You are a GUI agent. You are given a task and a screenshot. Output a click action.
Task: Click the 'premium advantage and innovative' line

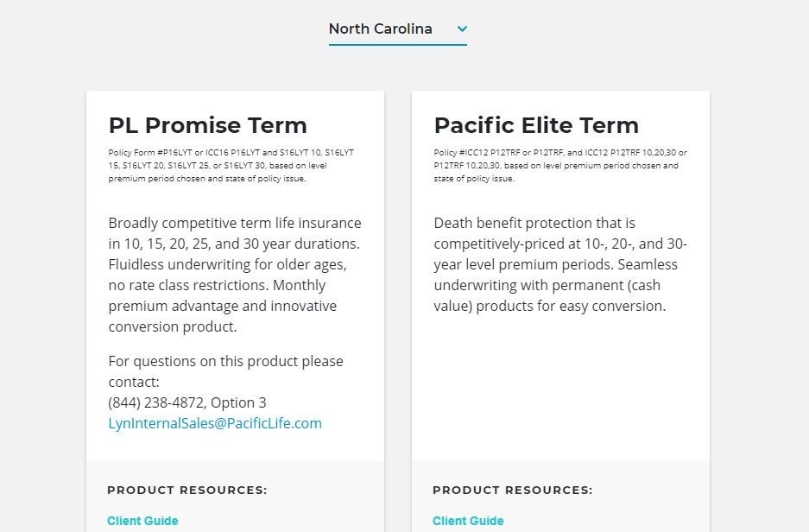(x=223, y=306)
